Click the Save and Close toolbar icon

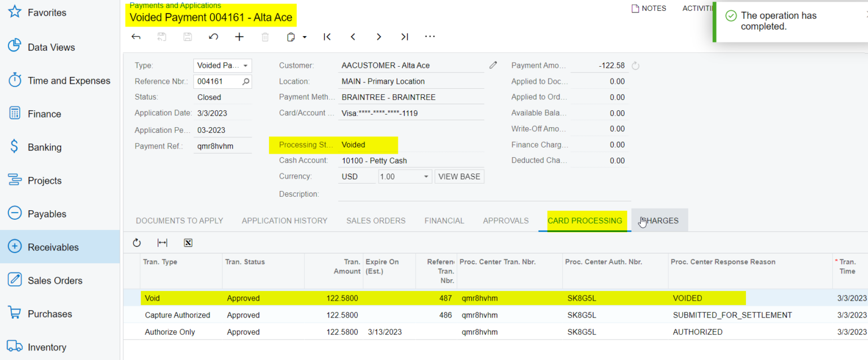click(162, 37)
